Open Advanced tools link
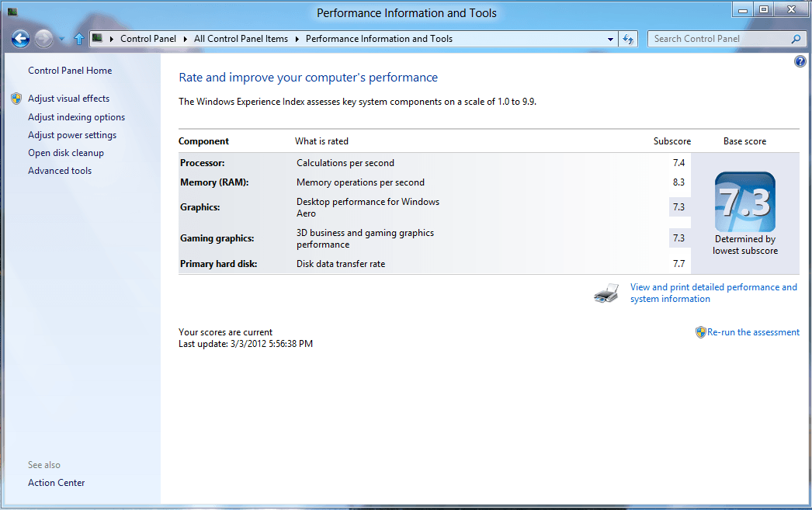812x510 pixels. 60,171
